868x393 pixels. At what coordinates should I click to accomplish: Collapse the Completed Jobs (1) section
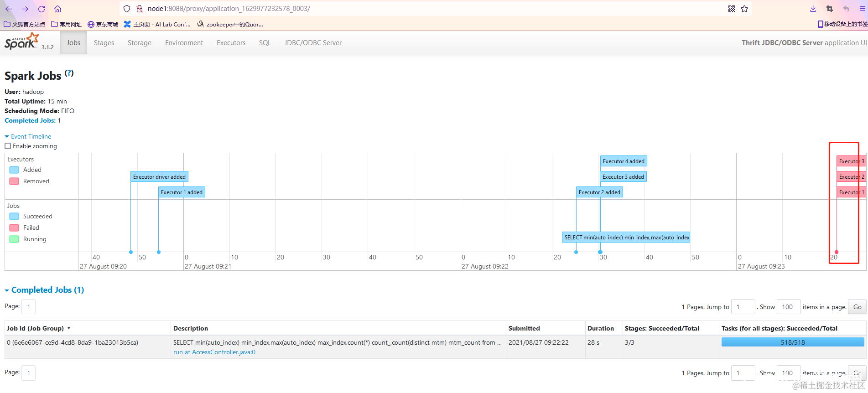click(44, 290)
